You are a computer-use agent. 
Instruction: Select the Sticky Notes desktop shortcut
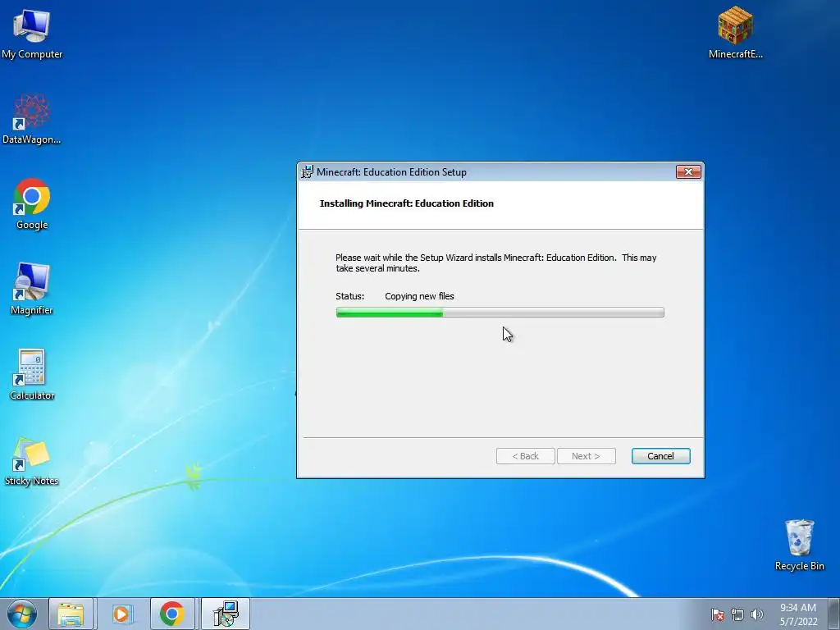click(32, 461)
